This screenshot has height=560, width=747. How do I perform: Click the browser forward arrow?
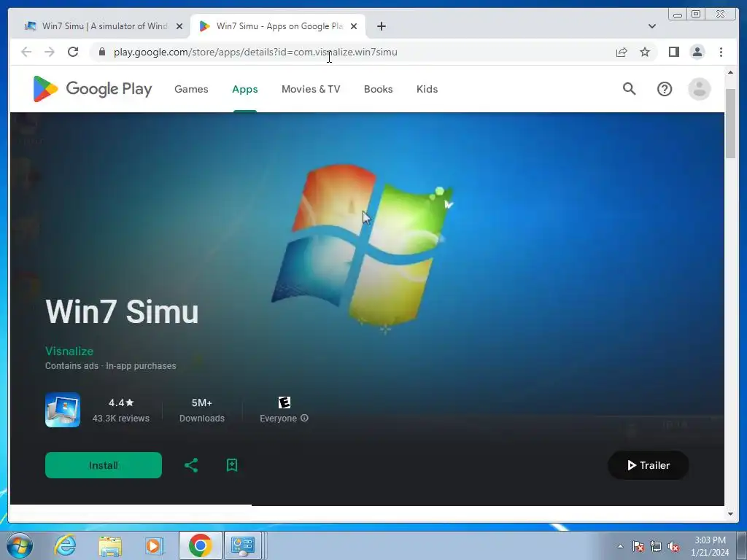50,52
